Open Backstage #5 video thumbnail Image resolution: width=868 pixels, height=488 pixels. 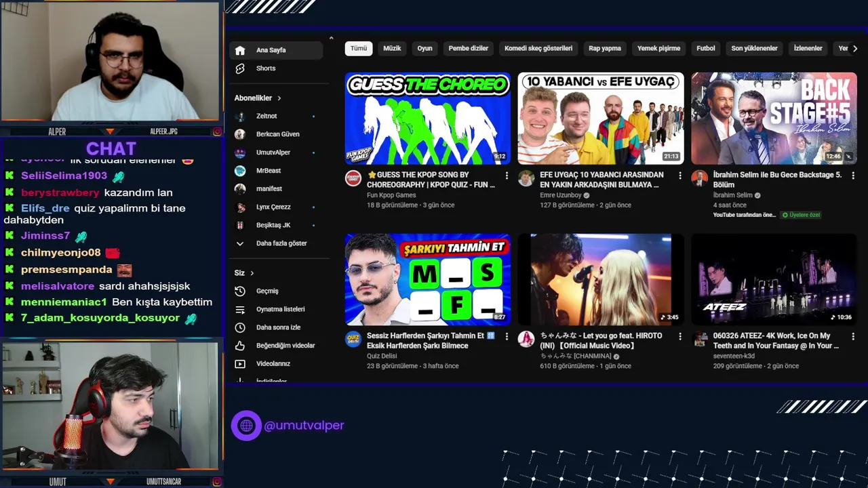(x=774, y=119)
